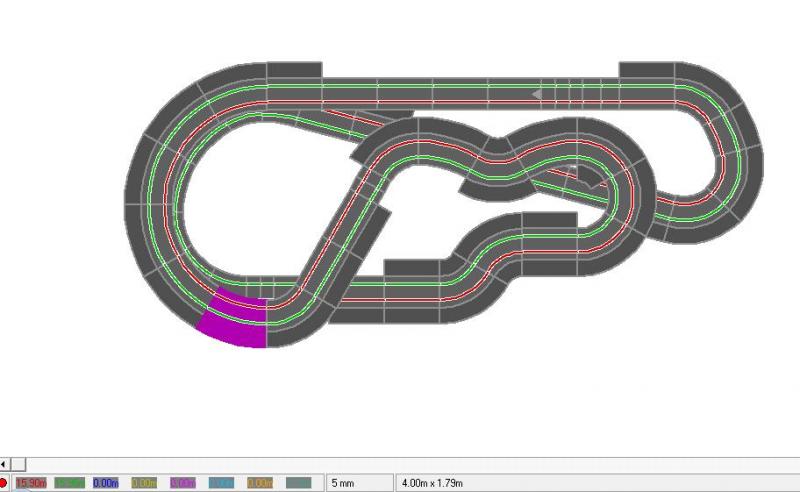Click the purple lane length box
This screenshot has height=492, width=800.
point(185,483)
